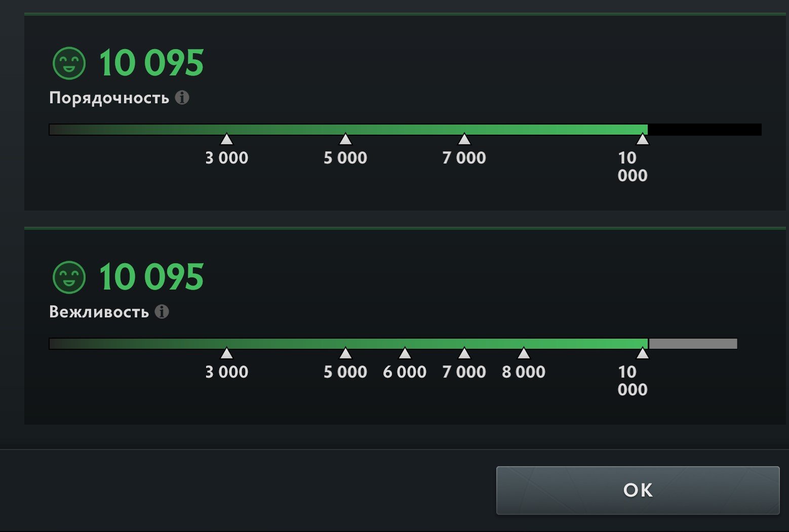Click the gray end segment of Вежливость bar

(693, 344)
